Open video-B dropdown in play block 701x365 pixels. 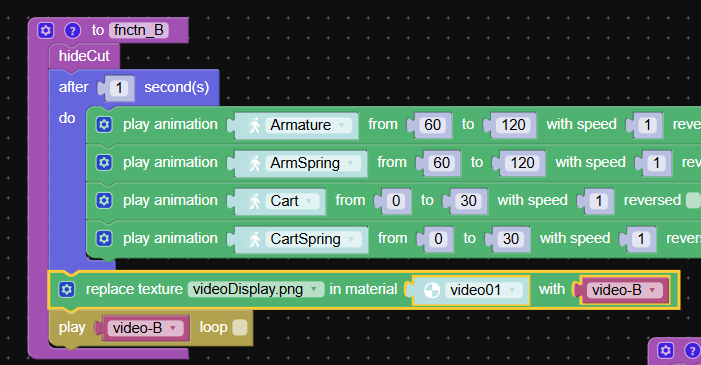145,328
